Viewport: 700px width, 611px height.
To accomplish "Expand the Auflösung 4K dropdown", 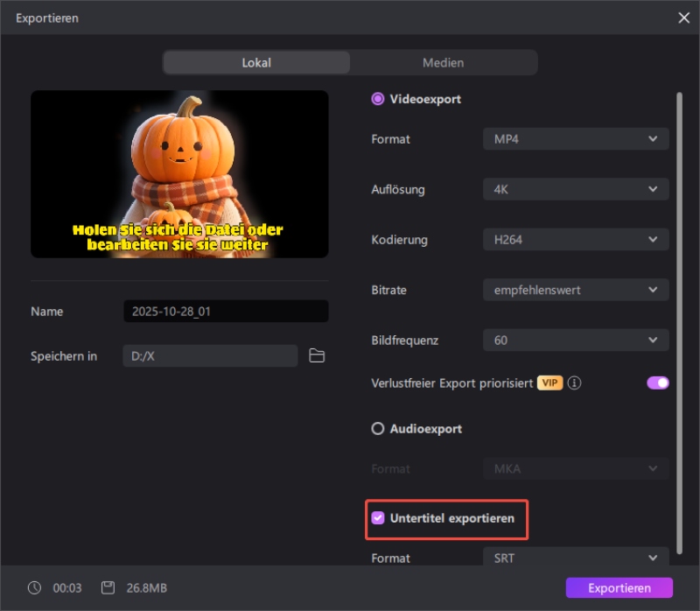I will coord(576,189).
